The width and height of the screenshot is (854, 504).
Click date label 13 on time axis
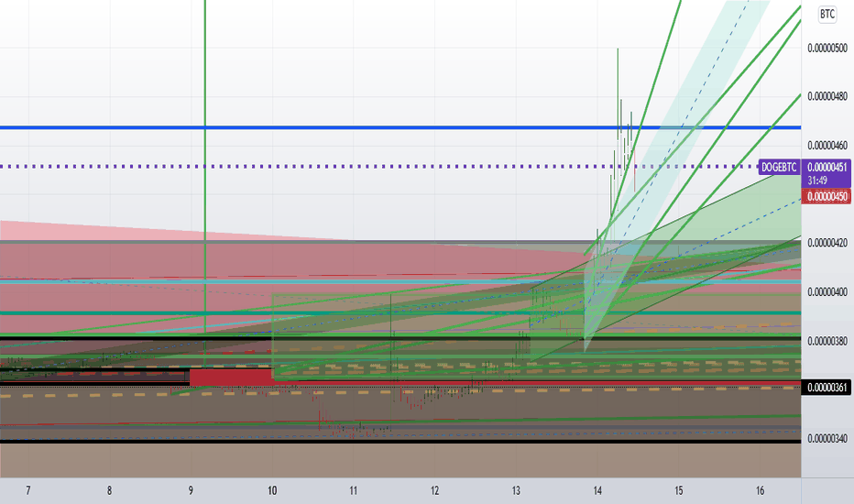(516, 491)
